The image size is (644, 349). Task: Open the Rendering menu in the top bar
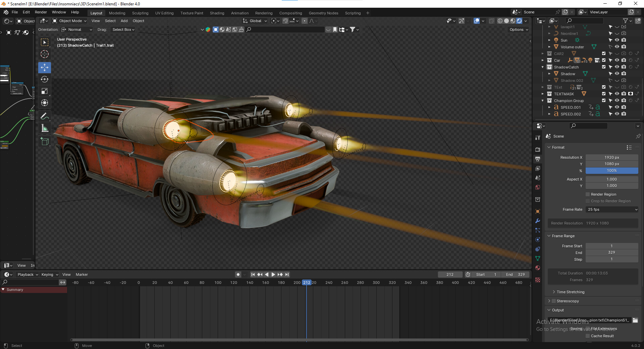coord(264,13)
